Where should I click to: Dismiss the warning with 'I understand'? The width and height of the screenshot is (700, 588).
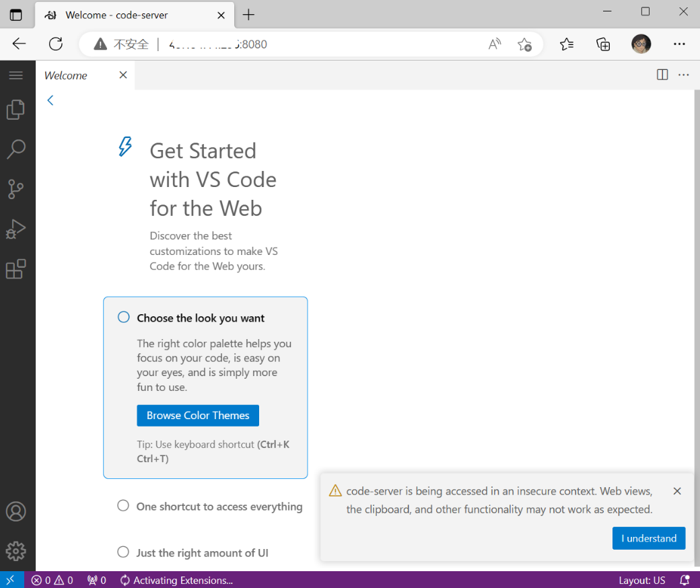point(648,538)
